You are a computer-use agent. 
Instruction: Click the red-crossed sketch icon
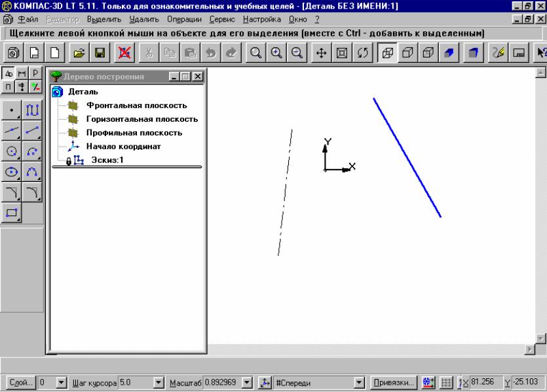[x=124, y=53]
